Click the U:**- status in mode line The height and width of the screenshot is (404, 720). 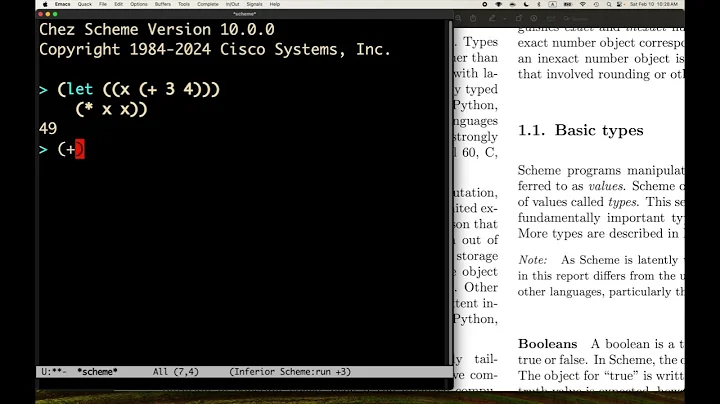(x=54, y=372)
